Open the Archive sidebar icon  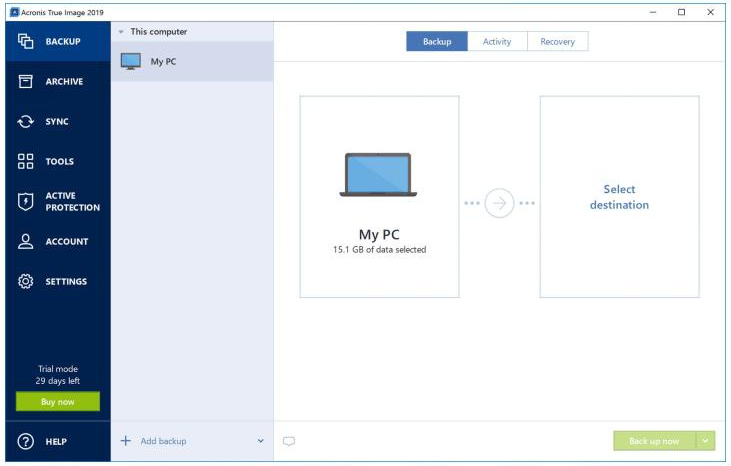pos(26,82)
